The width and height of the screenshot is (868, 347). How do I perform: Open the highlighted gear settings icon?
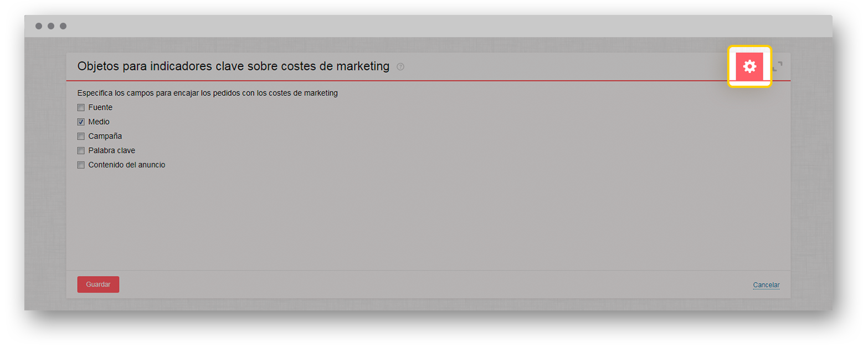tap(749, 67)
